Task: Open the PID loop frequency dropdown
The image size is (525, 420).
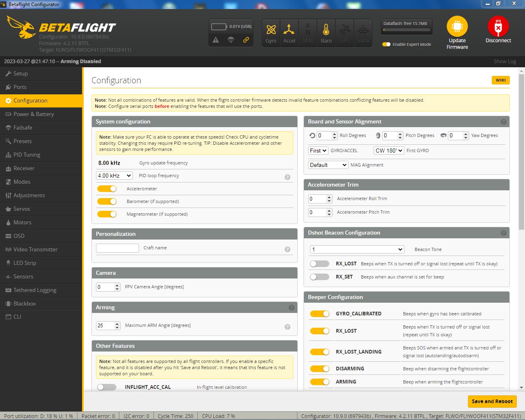Action: 114,175
